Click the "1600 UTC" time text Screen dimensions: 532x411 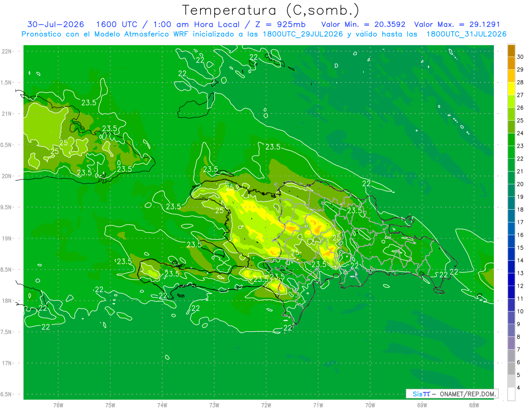(x=118, y=24)
